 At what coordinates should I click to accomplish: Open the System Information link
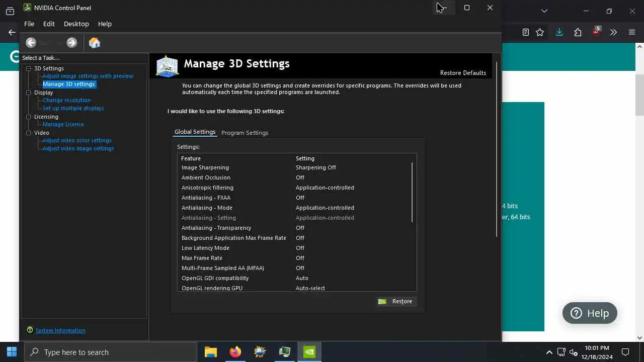pos(60,330)
